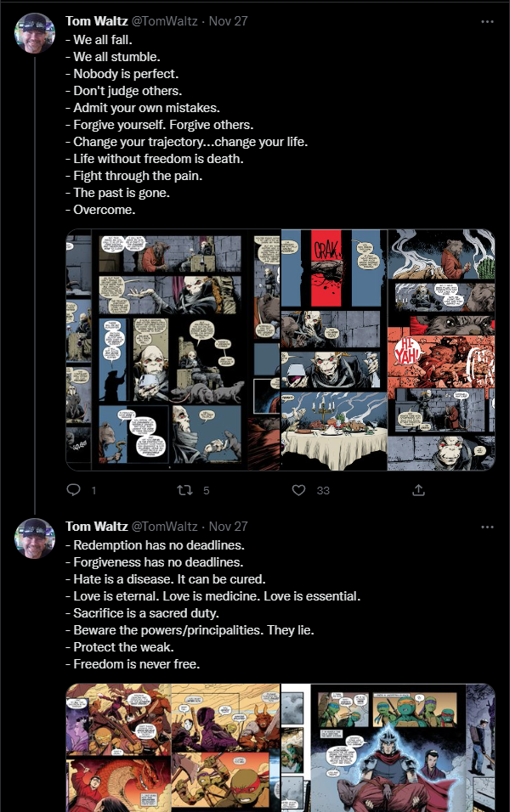Viewport: 510px width, 812px height.
Task: Open the three-dot menu on first tweet
Action: tap(487, 22)
